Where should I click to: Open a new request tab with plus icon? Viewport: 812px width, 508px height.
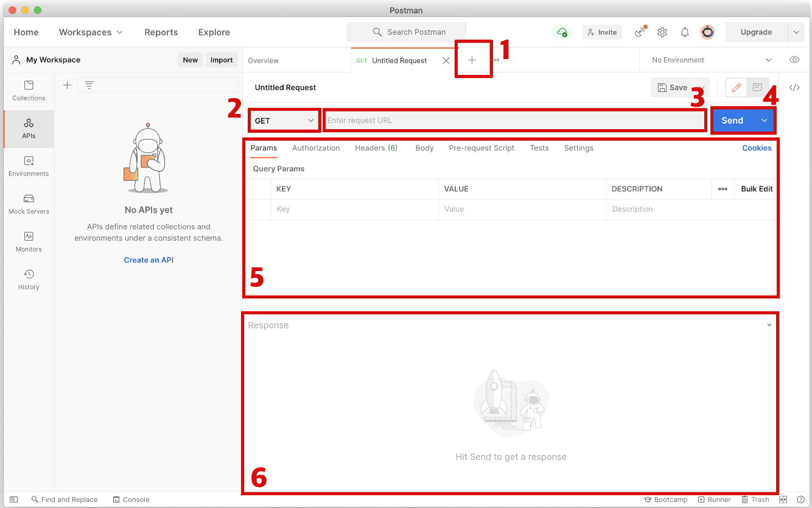coord(472,60)
